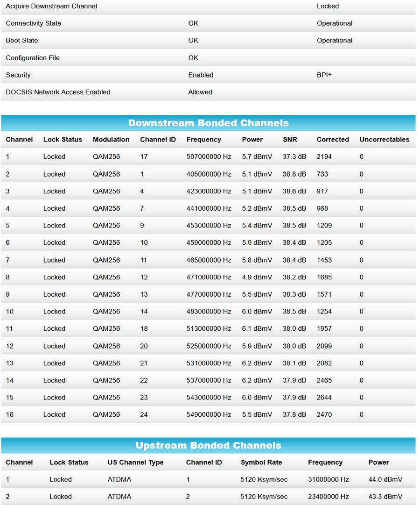Select the corrected count 917
Screen dimensions: 420x512
322,192
